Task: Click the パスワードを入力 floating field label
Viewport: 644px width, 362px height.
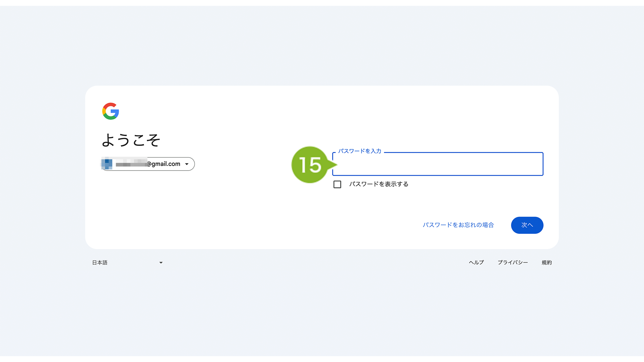Action: 360,151
